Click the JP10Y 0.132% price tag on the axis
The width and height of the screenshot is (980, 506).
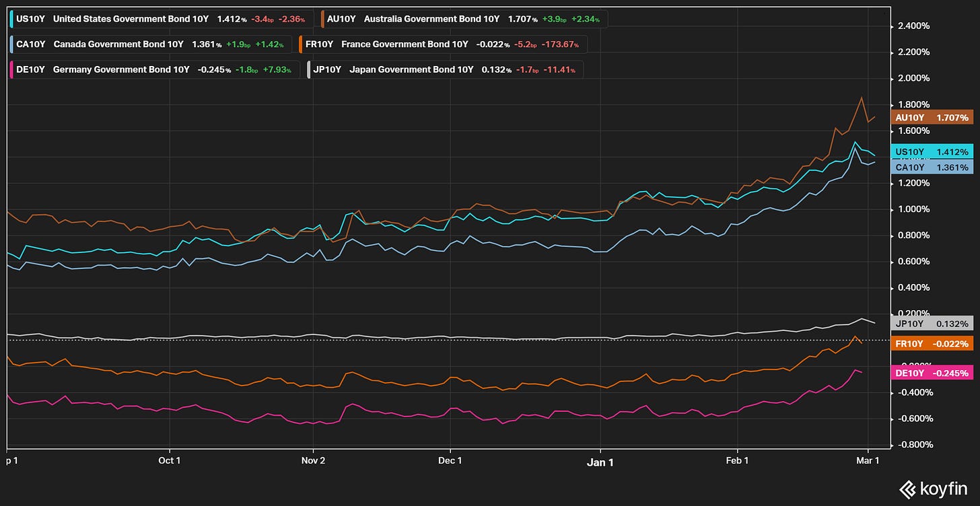[932, 324]
